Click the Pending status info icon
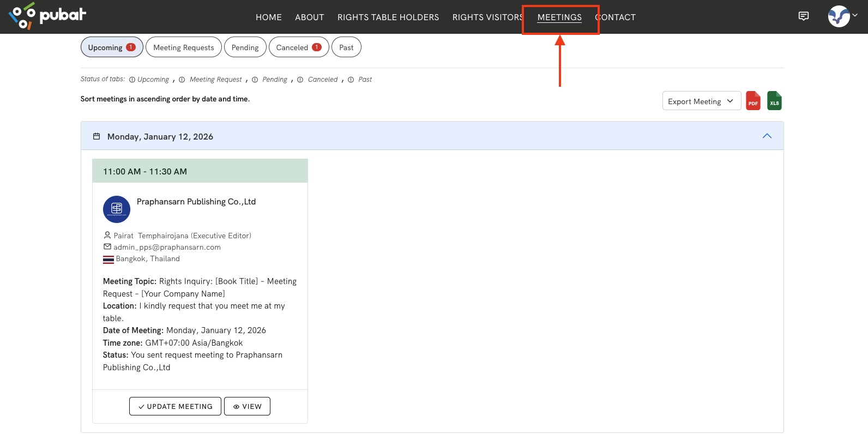This screenshot has width=868, height=434. tap(255, 80)
